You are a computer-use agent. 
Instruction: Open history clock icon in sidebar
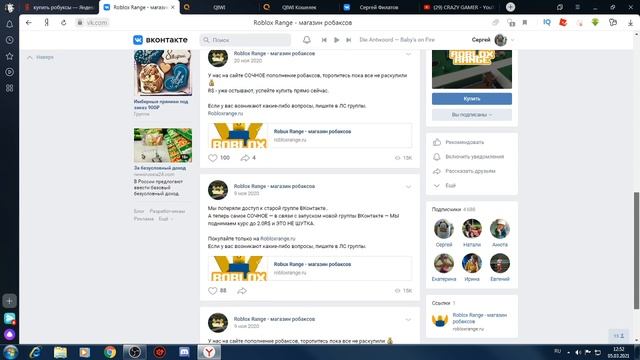tap(9, 40)
